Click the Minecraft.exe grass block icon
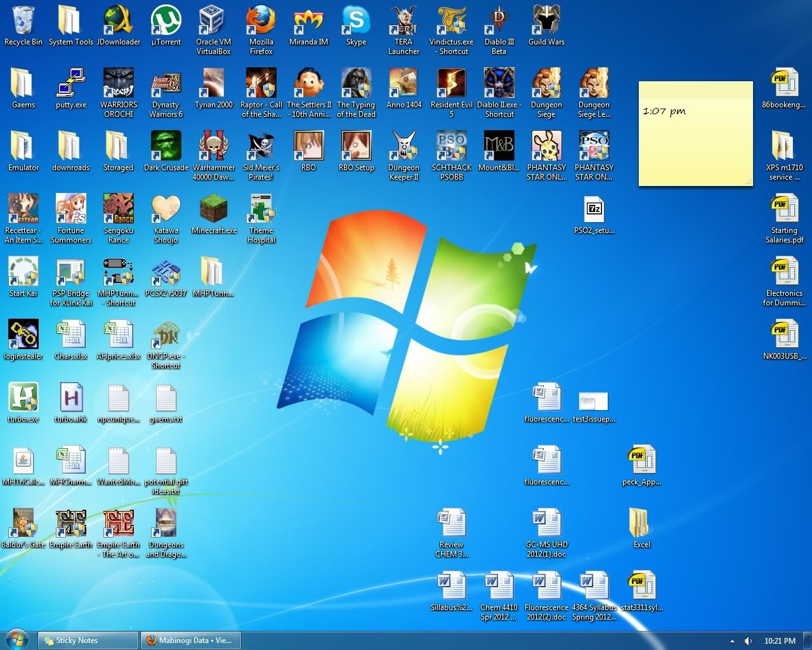This screenshot has width=812, height=650. pos(214,209)
